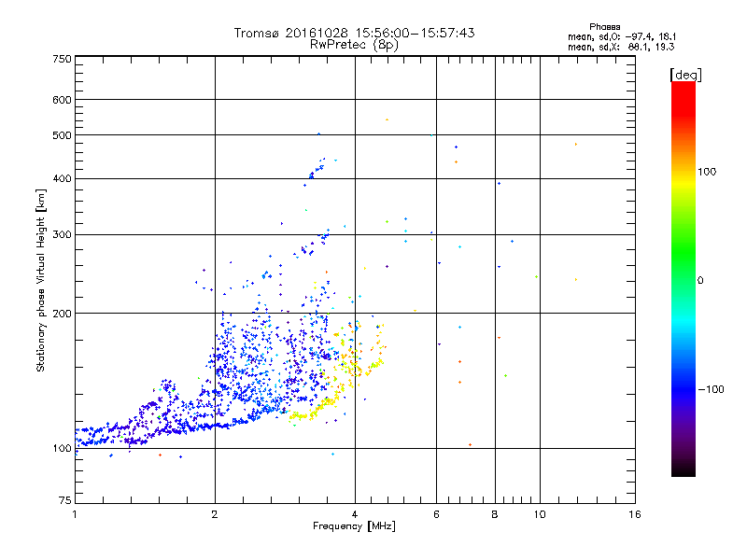
Task: Click the colorbar label "-100" degrees
Action: pos(711,389)
